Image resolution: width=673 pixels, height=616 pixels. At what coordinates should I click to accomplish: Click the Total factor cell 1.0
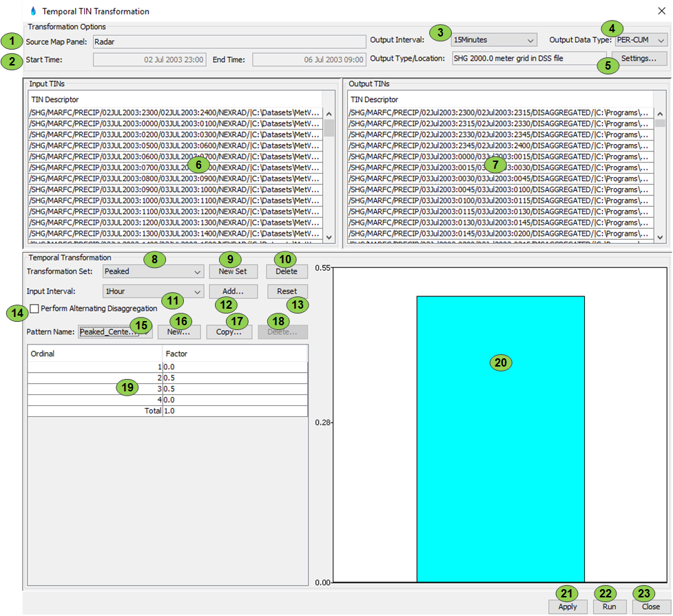pyautogui.click(x=235, y=411)
